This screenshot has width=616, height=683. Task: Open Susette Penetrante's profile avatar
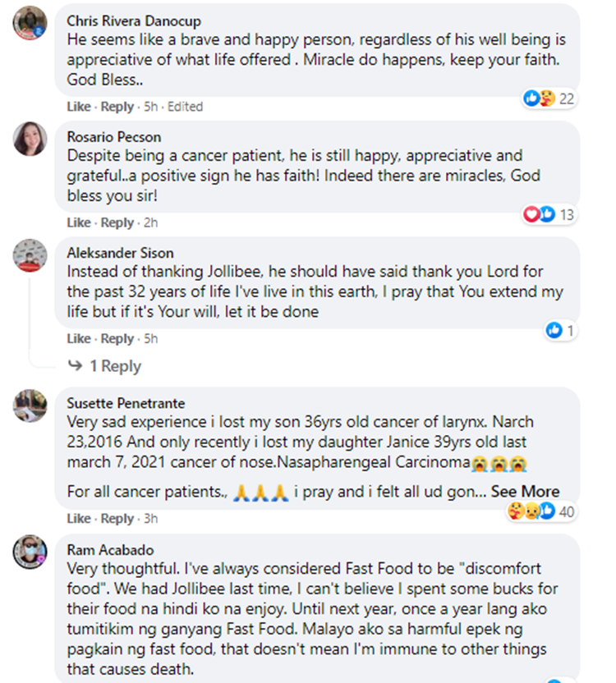point(30,406)
